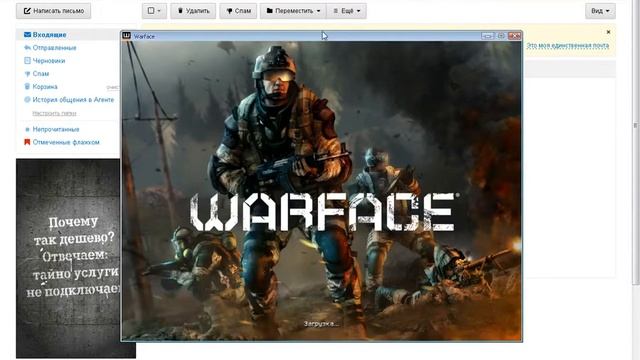Expand the Ещё menu
Viewport: 640px width, 360px height.
pos(346,11)
